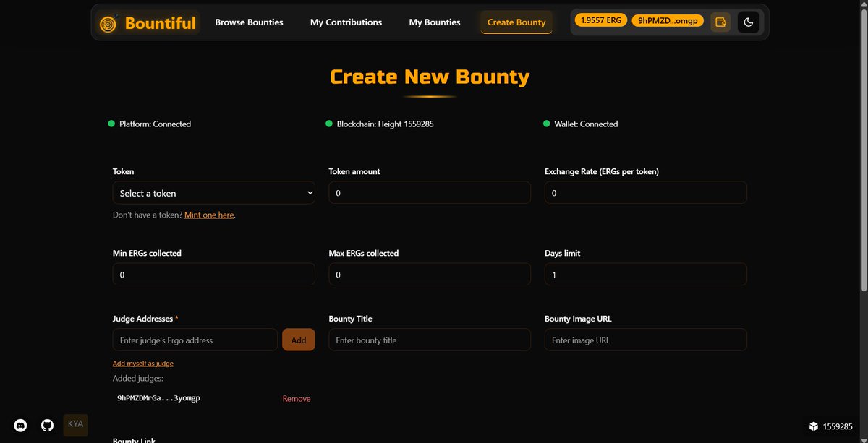
Task: Focus the Bounty Title field
Action: (430, 340)
